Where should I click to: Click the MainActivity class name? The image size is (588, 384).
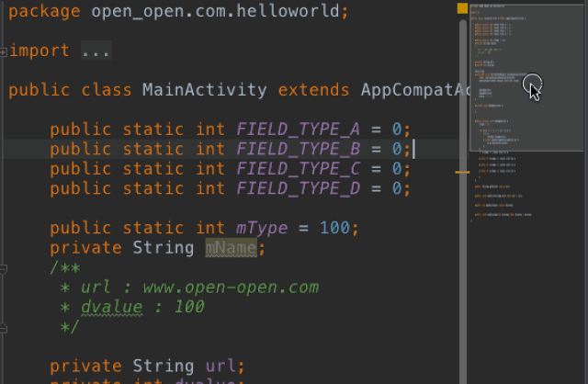(x=205, y=90)
